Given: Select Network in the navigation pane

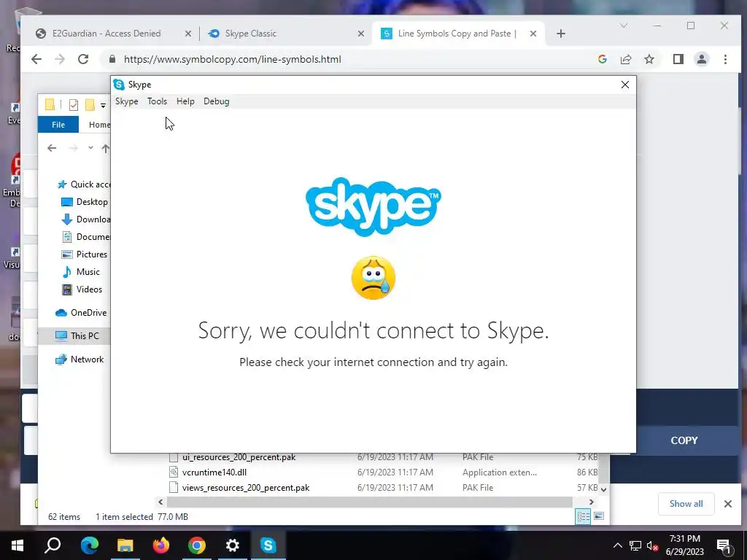Looking at the screenshot, I should tap(79, 359).
